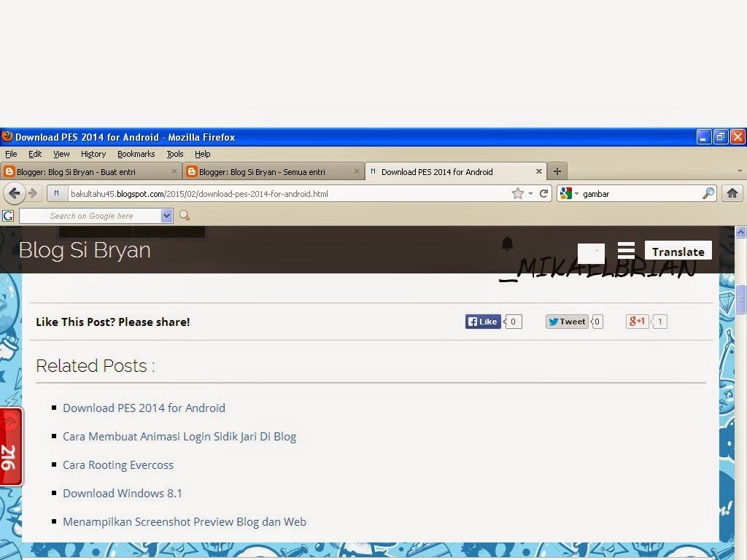This screenshot has width=747, height=560.
Task: Open the History menu
Action: click(x=93, y=154)
